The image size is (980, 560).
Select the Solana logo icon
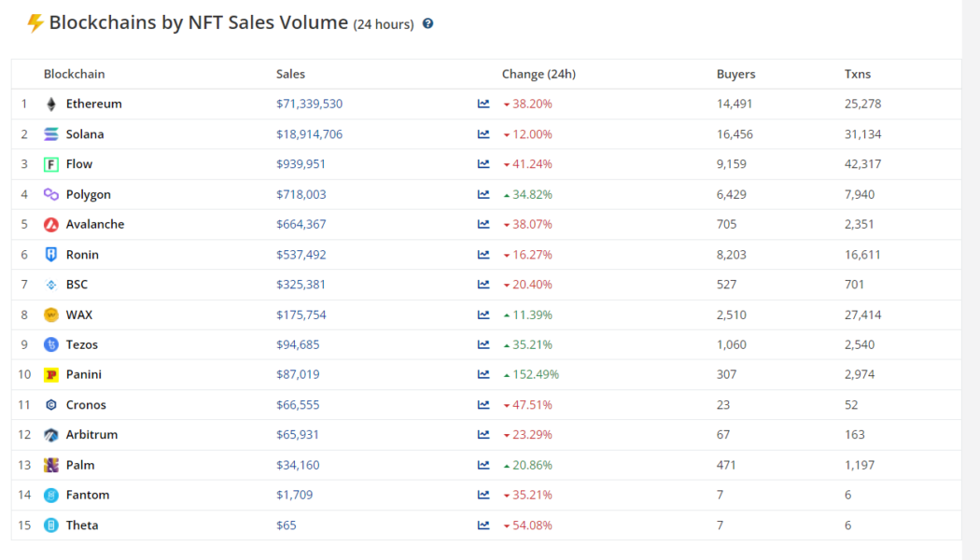(x=50, y=133)
